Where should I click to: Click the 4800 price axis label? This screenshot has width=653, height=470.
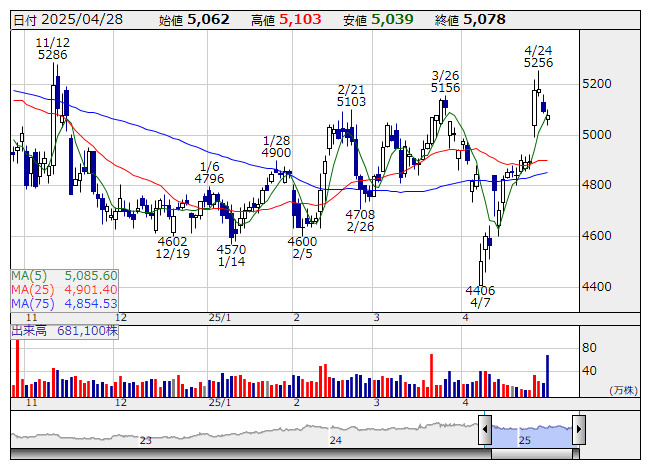pyautogui.click(x=597, y=184)
